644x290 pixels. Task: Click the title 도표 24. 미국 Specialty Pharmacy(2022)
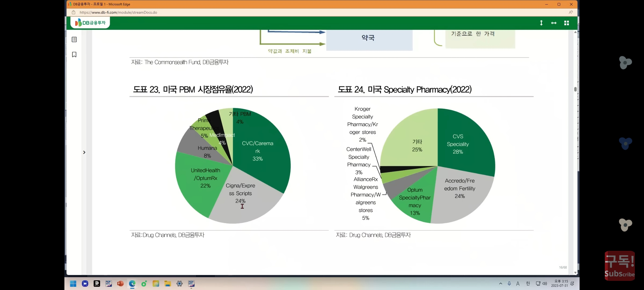tap(405, 89)
